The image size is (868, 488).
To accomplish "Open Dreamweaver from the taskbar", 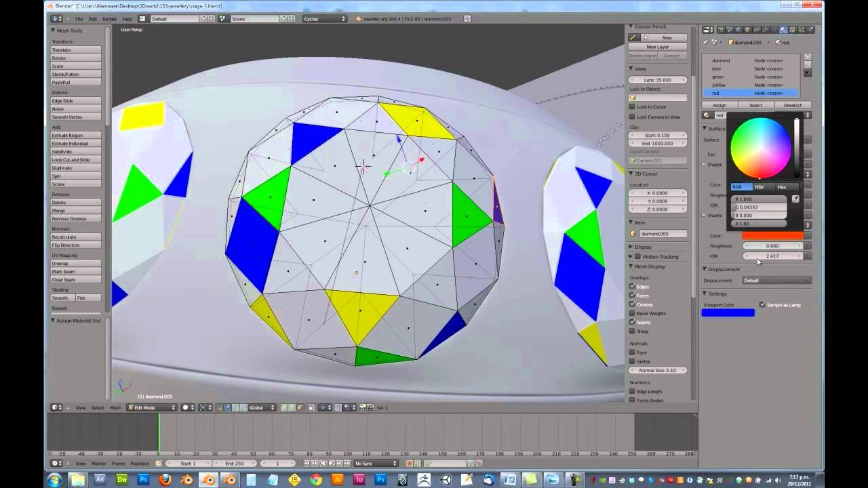I will pos(122,479).
